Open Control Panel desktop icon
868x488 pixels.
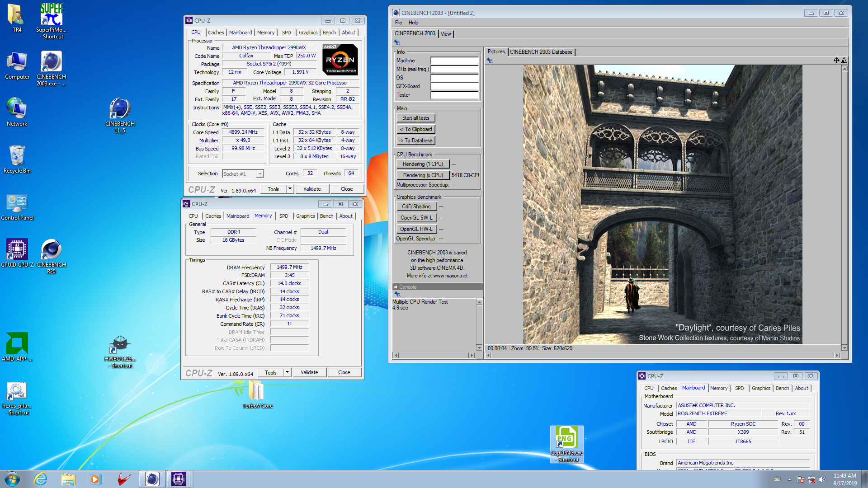[17, 206]
